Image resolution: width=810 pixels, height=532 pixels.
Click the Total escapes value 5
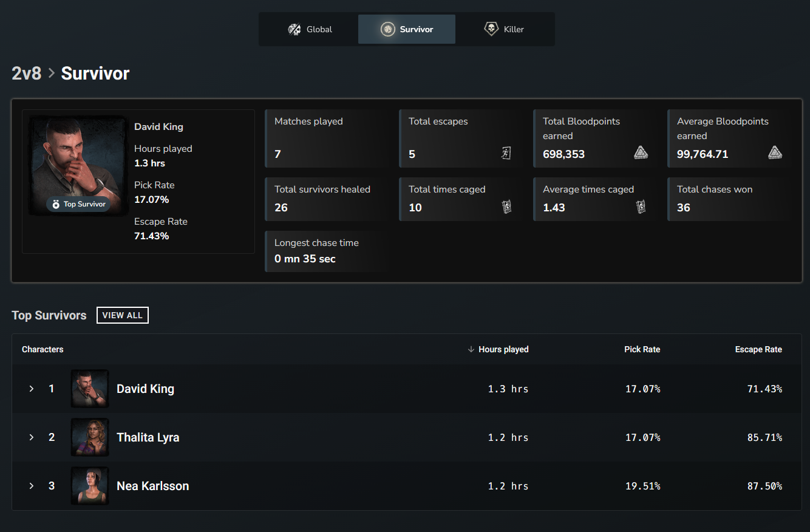click(412, 154)
